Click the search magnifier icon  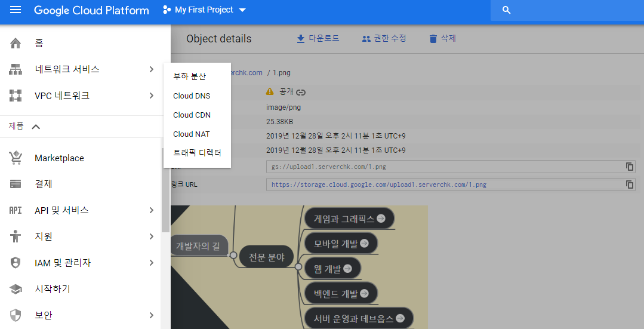(x=506, y=10)
